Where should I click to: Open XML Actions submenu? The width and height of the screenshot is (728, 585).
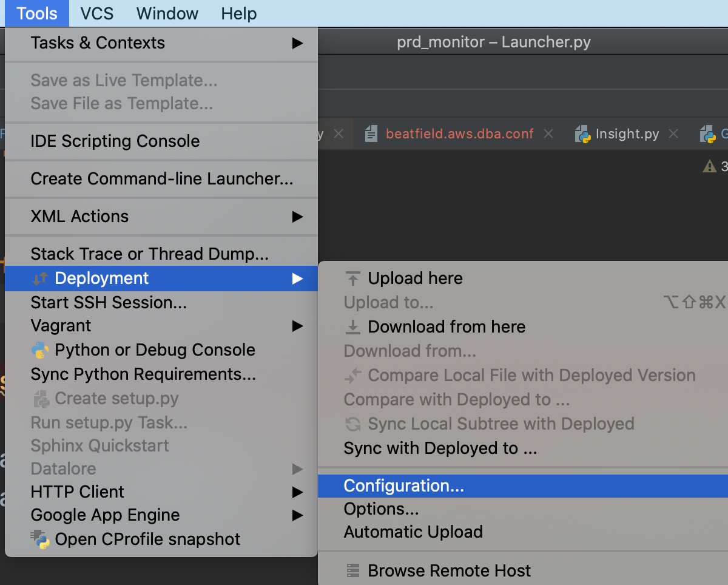click(x=161, y=217)
